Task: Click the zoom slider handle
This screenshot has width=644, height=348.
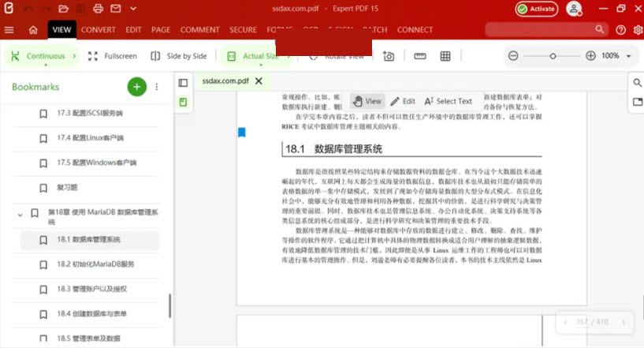Action: [x=553, y=56]
